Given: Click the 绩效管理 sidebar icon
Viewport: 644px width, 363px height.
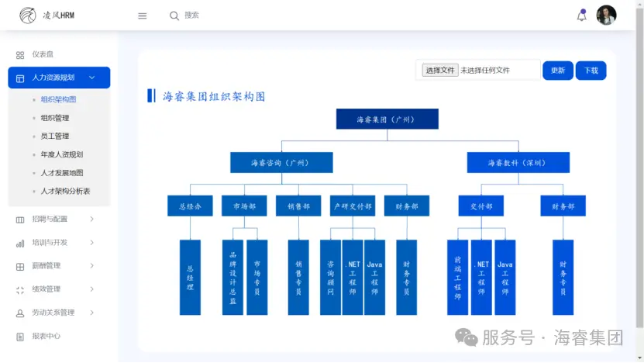Looking at the screenshot, I should [20, 289].
